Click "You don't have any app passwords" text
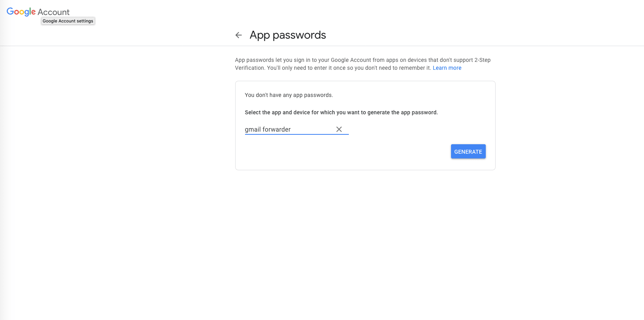 [x=289, y=95]
